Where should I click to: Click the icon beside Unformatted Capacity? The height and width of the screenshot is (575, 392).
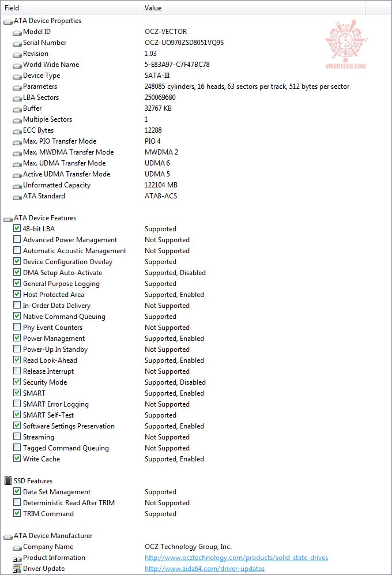click(17, 187)
